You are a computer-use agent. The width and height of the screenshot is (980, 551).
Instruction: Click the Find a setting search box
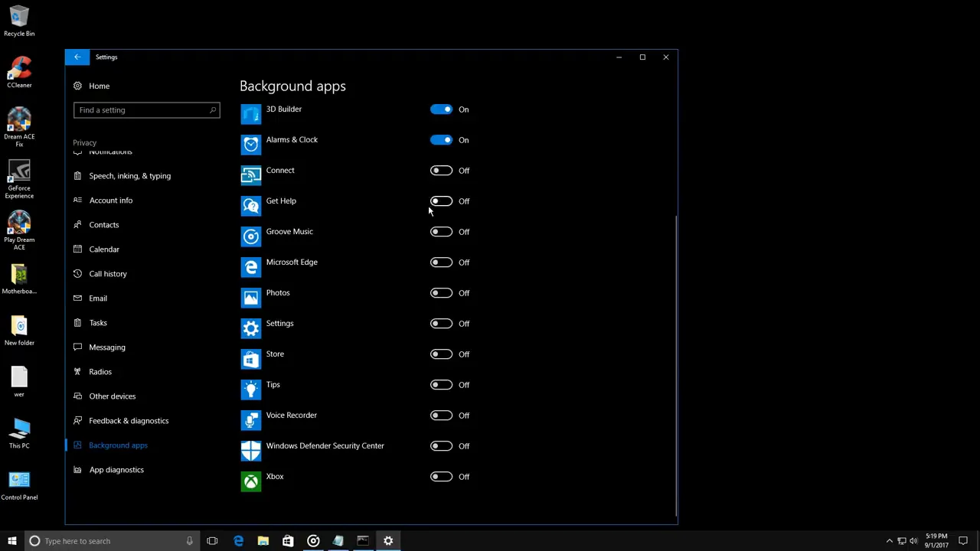coord(146,110)
